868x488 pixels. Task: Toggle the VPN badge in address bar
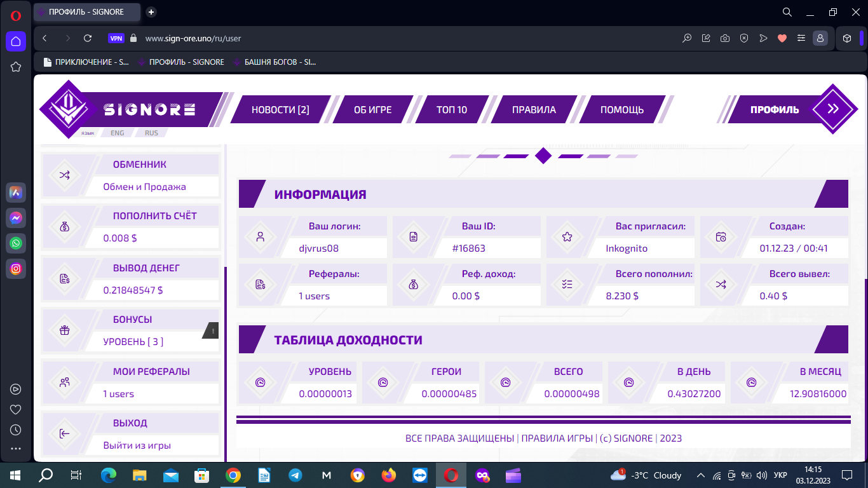point(116,38)
